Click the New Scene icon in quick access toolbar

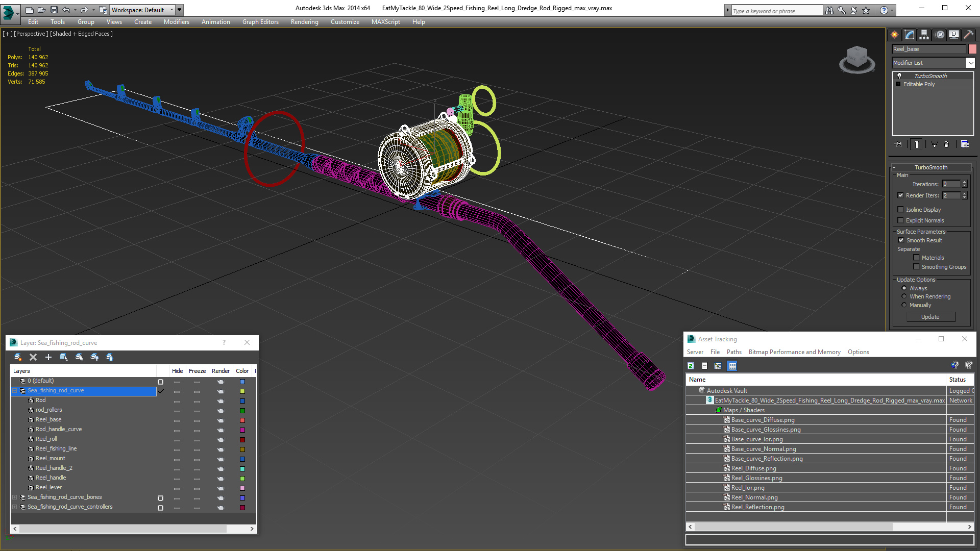point(29,10)
